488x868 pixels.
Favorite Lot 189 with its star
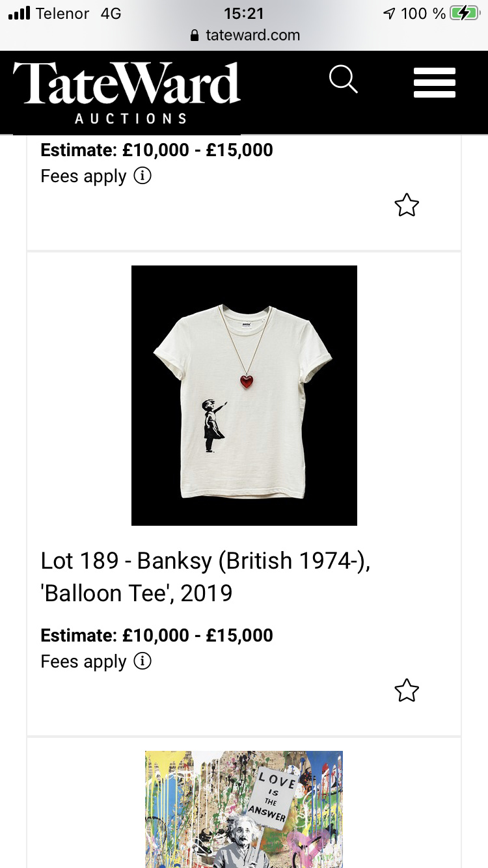click(x=407, y=690)
